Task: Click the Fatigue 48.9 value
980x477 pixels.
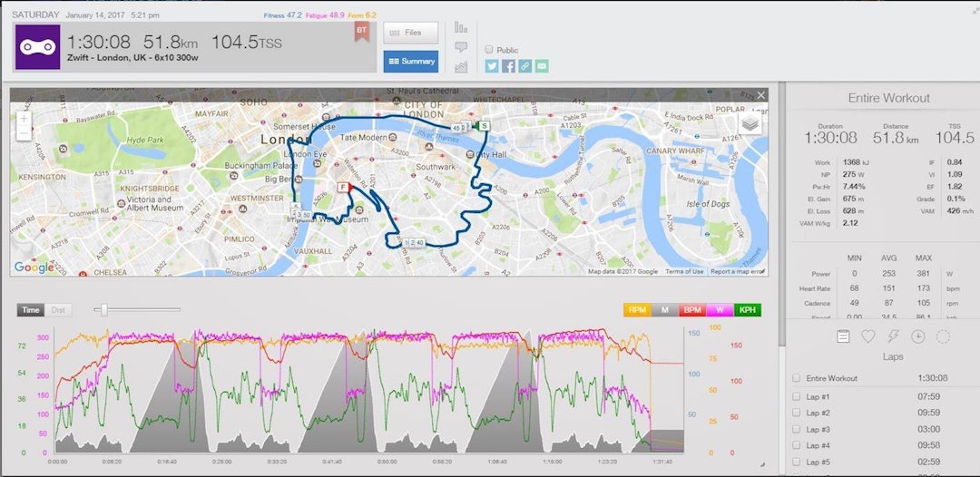Action: (x=325, y=15)
